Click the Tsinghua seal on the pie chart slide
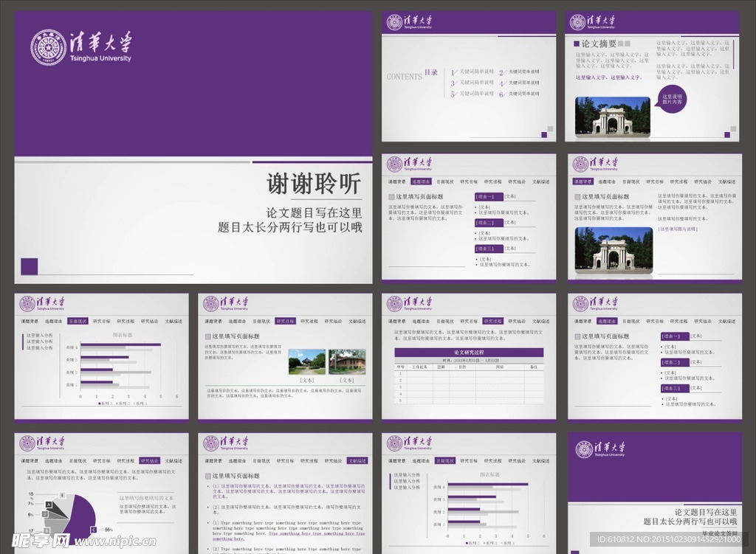The height and width of the screenshot is (554, 756). pos(27,443)
